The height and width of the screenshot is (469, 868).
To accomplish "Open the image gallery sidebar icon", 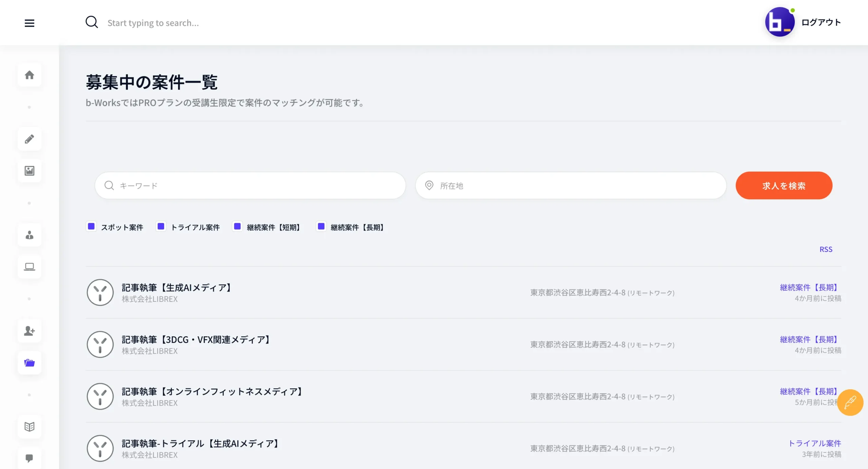I will click(x=29, y=171).
